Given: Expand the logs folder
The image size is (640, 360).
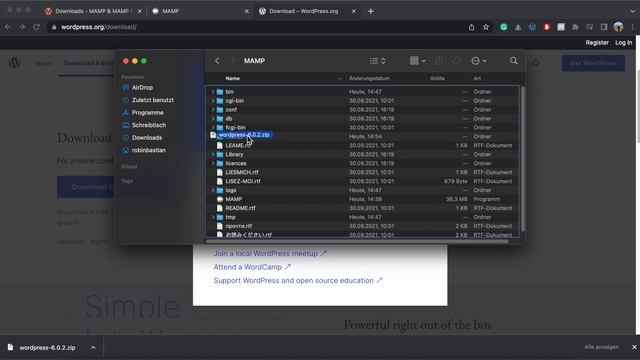Looking at the screenshot, I should 213,191.
